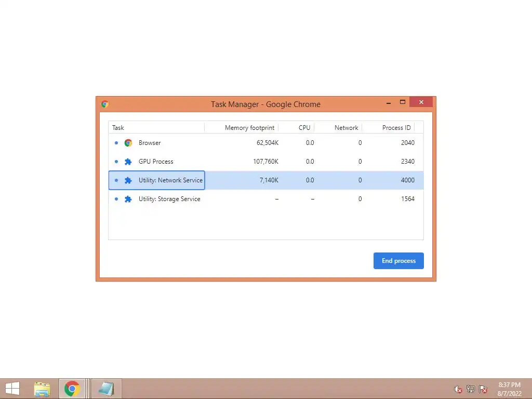Select the Browser task row
Viewport: 532px width, 399px height.
coord(266,143)
